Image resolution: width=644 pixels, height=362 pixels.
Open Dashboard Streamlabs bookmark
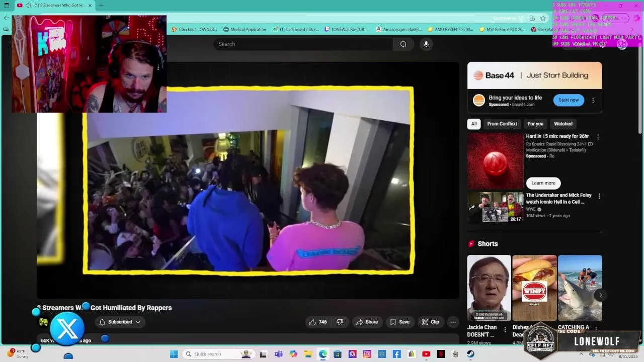click(296, 29)
